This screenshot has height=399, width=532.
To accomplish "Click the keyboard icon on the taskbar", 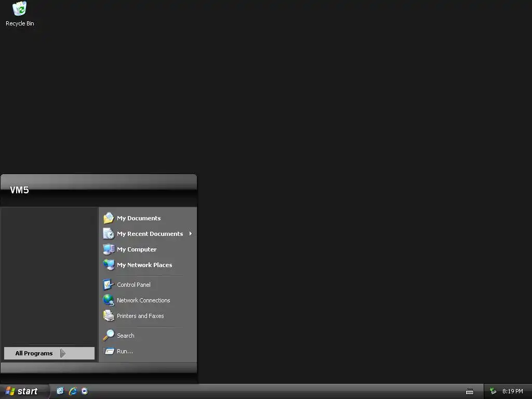I will point(470,392).
